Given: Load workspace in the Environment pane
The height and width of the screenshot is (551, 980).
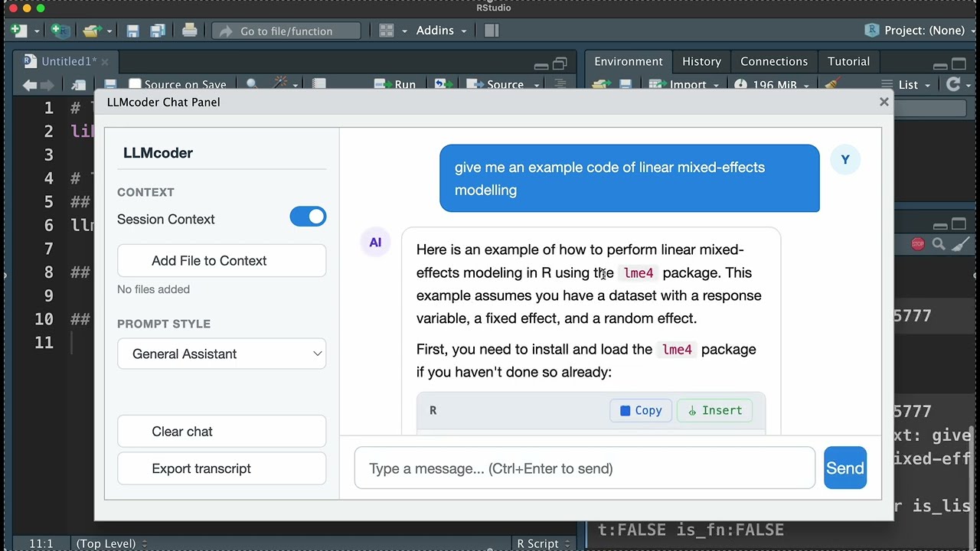Looking at the screenshot, I should tap(601, 85).
